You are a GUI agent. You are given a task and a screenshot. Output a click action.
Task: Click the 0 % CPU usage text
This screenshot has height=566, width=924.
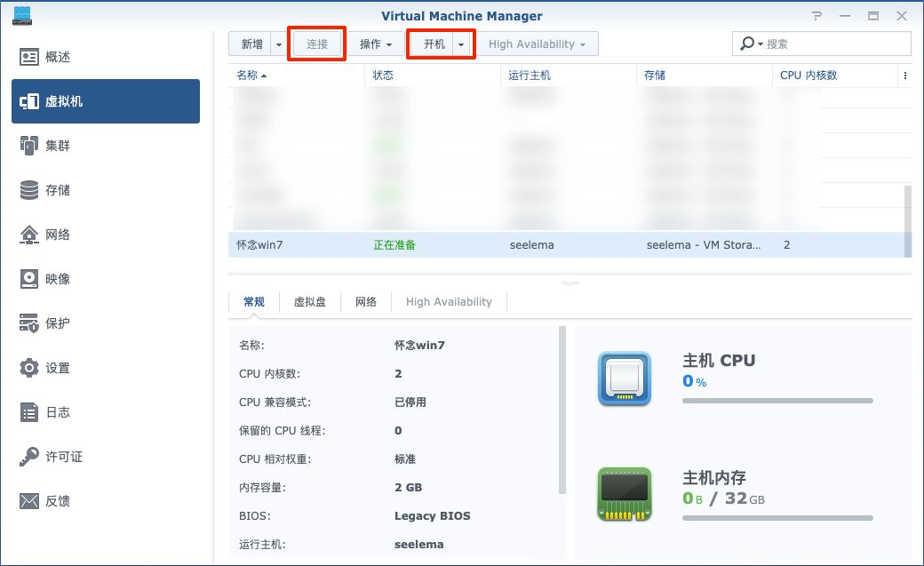pos(694,381)
